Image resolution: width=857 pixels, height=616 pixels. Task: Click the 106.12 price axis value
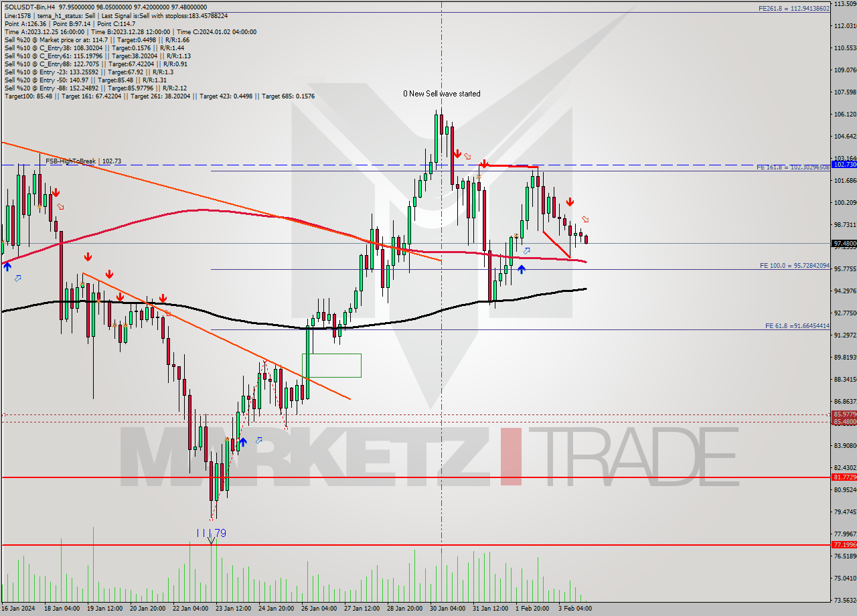[844, 114]
